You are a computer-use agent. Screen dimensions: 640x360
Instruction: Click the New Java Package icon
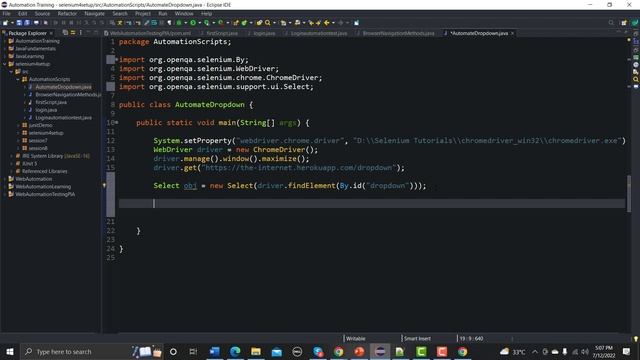[x=236, y=23]
